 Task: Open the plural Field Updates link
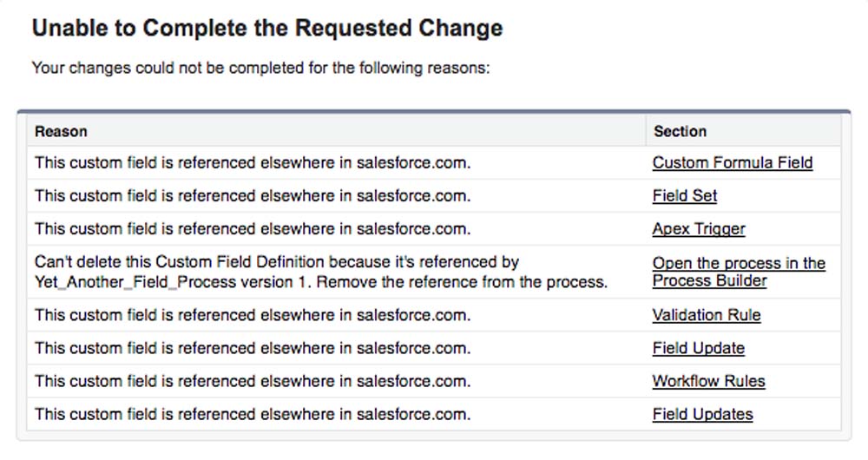click(x=702, y=414)
